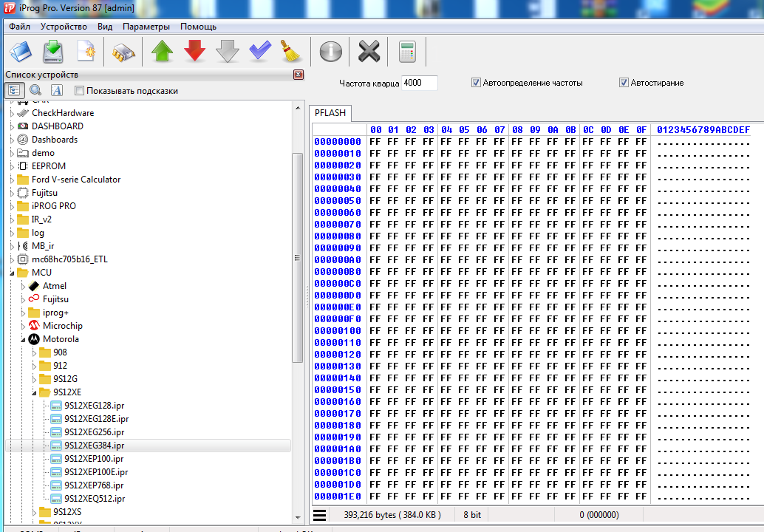This screenshot has height=532, width=764.
Task: Open a file with the blue folder icon
Action: point(21,51)
